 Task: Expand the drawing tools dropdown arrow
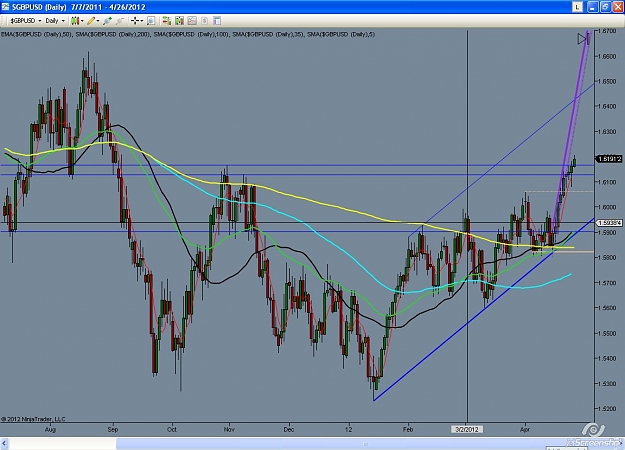point(98,21)
